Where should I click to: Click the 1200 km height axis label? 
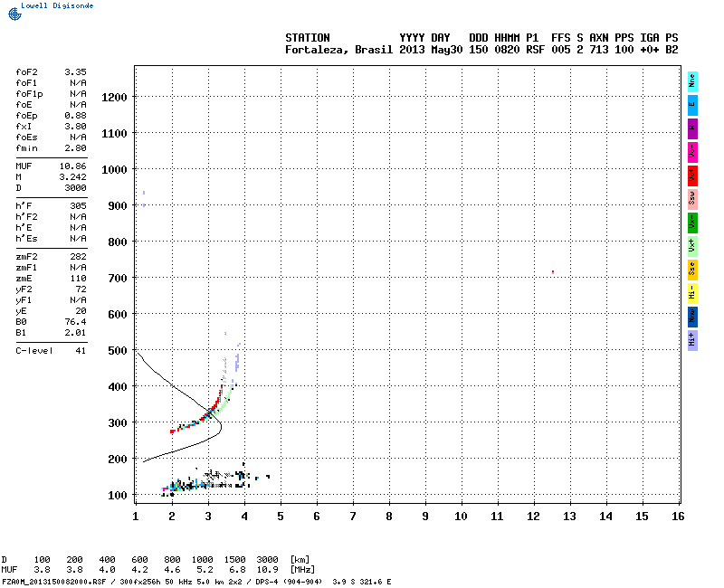click(x=114, y=98)
